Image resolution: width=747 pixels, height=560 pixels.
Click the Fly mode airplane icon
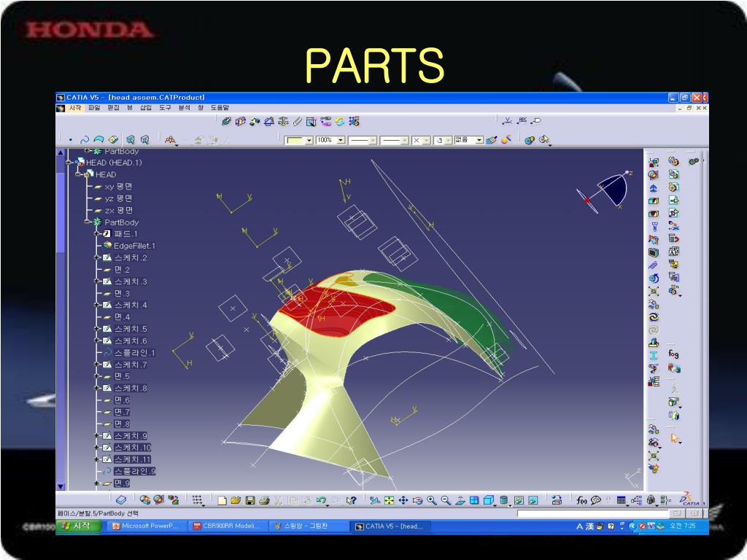point(375,500)
